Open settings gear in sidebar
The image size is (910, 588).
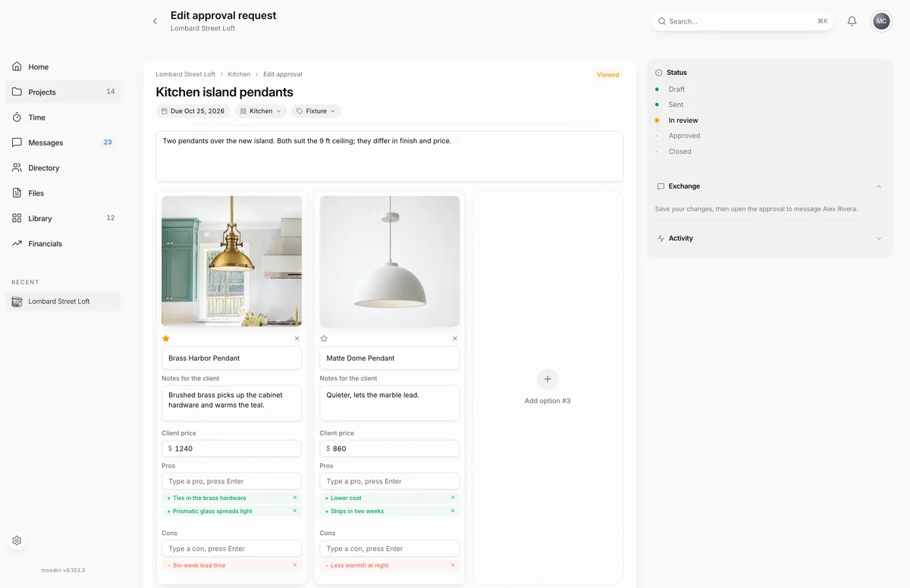point(17,540)
